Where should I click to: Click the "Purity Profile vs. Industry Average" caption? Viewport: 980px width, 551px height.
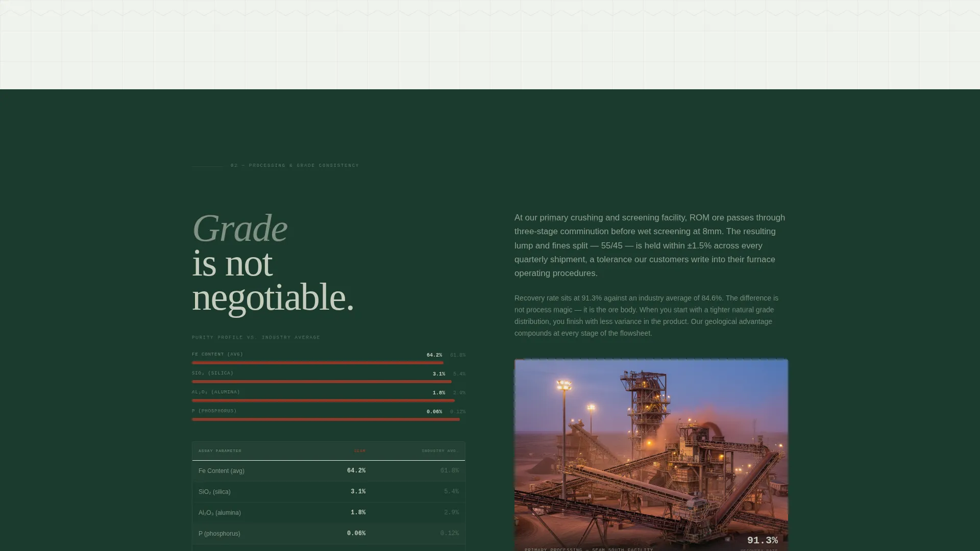click(x=256, y=337)
